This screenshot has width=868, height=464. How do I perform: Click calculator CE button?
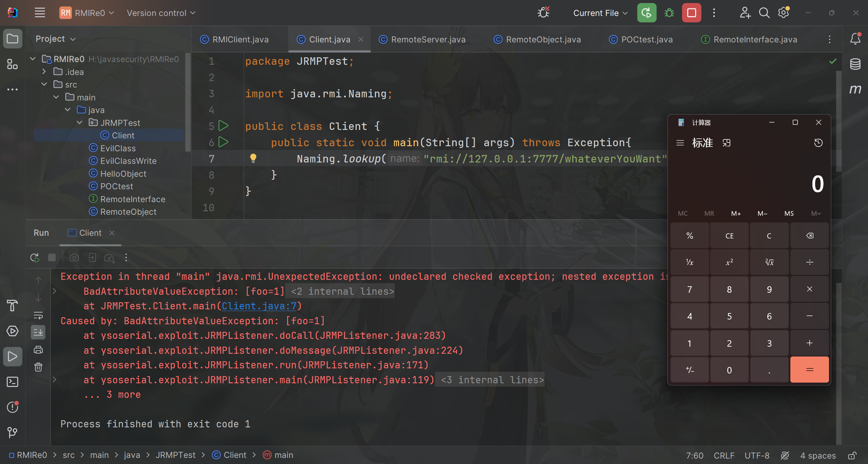point(729,236)
